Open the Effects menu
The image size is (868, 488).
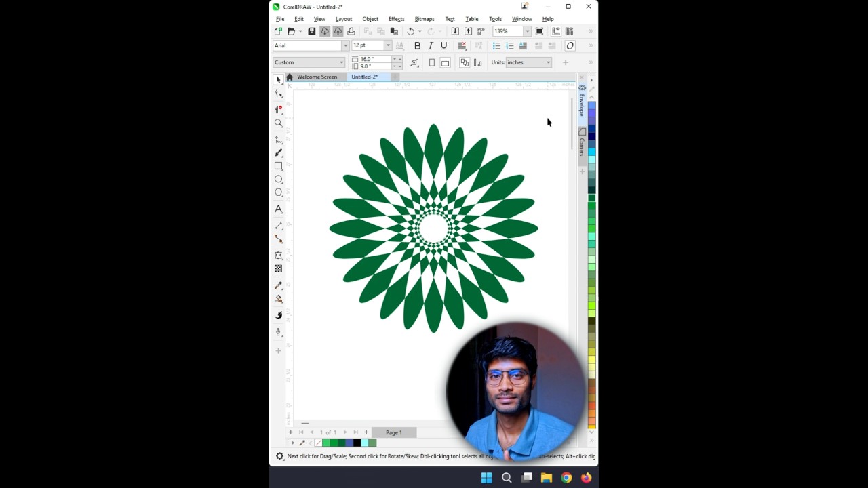pos(396,19)
